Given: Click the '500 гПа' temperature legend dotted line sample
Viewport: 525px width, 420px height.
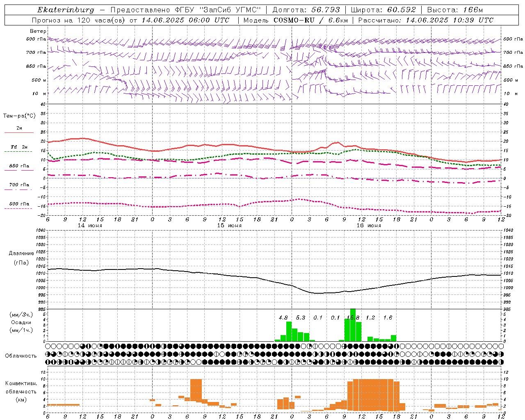Looking at the screenshot, I should coord(19,208).
